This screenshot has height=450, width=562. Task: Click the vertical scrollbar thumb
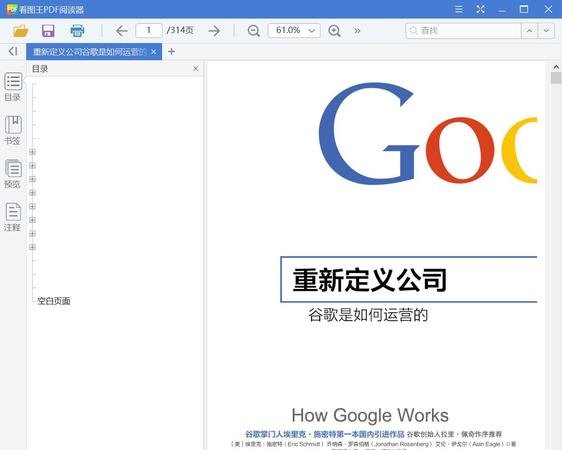point(556,78)
